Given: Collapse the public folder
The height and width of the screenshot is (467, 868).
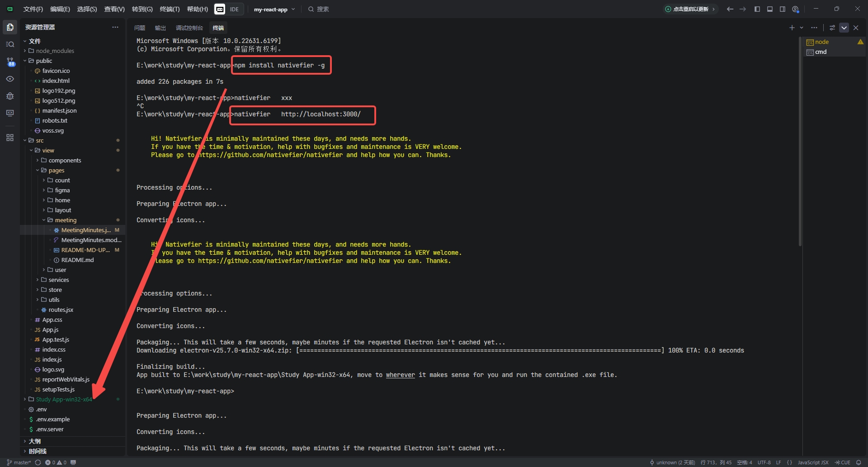Looking at the screenshot, I should 72,61.
